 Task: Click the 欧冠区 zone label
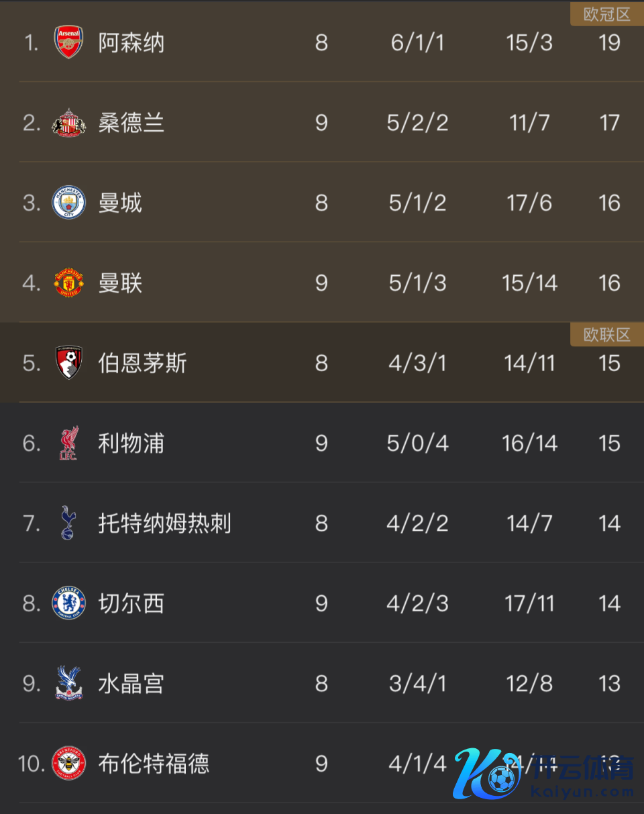point(606,14)
